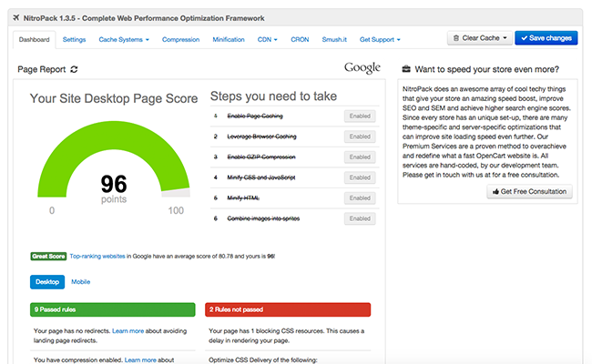Open the Dashboard tab
The height and width of the screenshot is (364, 592).
[35, 40]
